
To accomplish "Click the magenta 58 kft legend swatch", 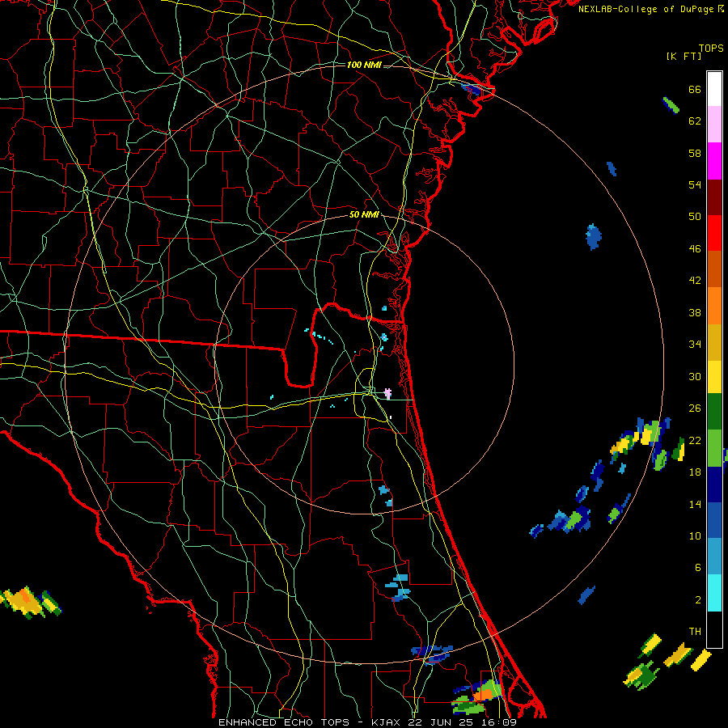I will coord(714,161).
